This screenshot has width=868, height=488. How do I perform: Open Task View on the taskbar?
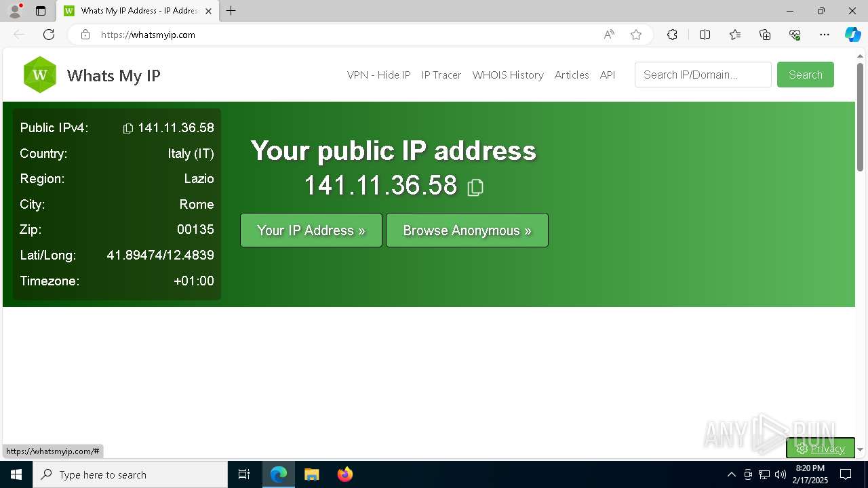244,474
